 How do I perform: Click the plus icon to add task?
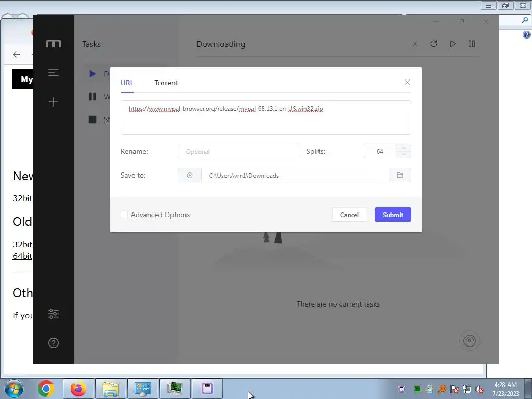tap(54, 102)
